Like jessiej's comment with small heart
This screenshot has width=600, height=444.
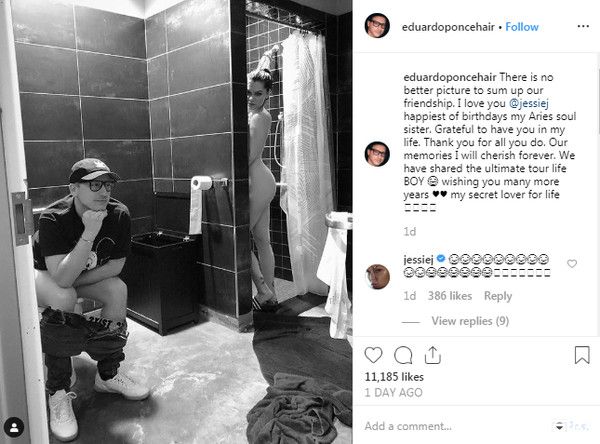pos(572,264)
